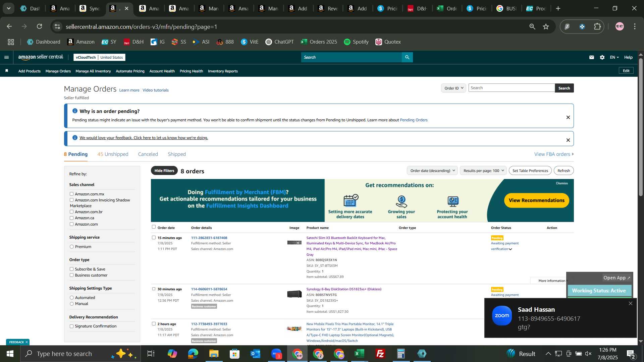This screenshot has width=644, height=362.
Task: Click the teal search magnifier button
Action: coord(407,57)
